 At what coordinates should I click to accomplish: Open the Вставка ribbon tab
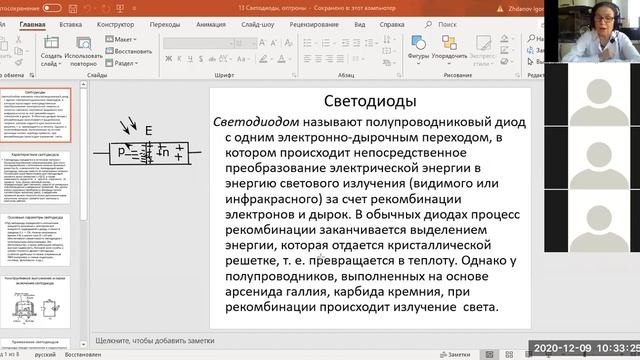(x=71, y=24)
